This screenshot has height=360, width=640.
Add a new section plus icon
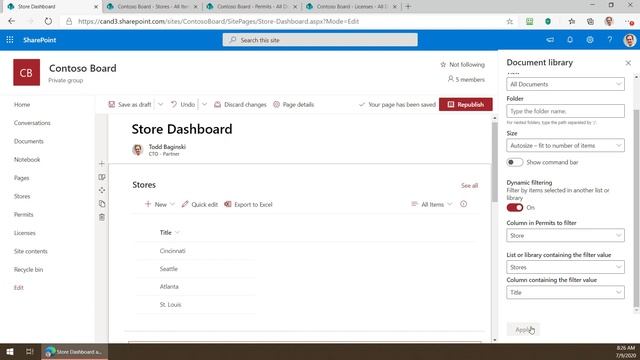click(x=102, y=164)
